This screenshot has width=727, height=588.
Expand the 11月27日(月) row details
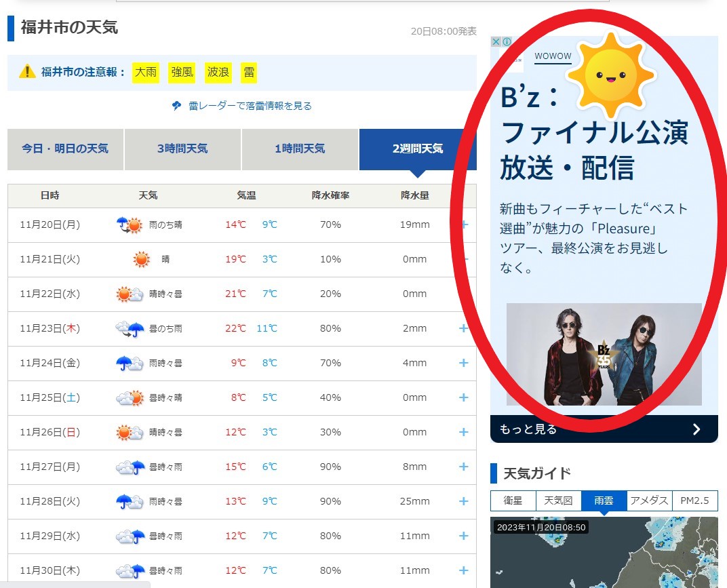(x=463, y=467)
